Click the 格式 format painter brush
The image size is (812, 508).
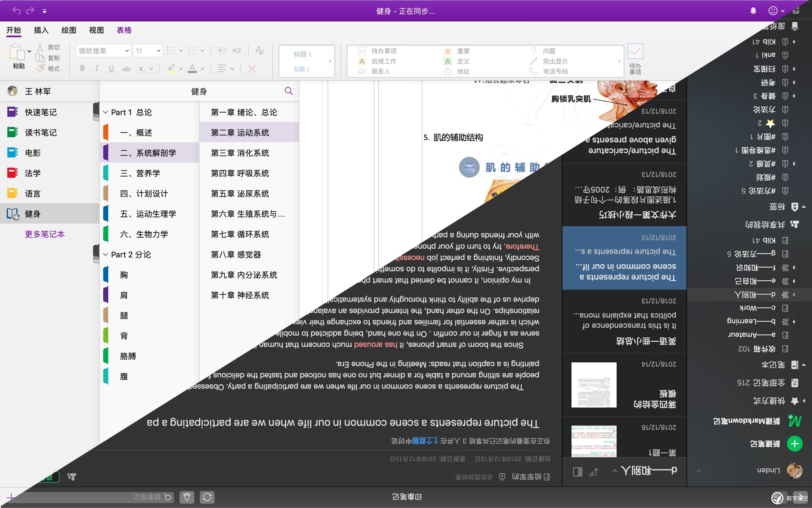tap(40, 69)
